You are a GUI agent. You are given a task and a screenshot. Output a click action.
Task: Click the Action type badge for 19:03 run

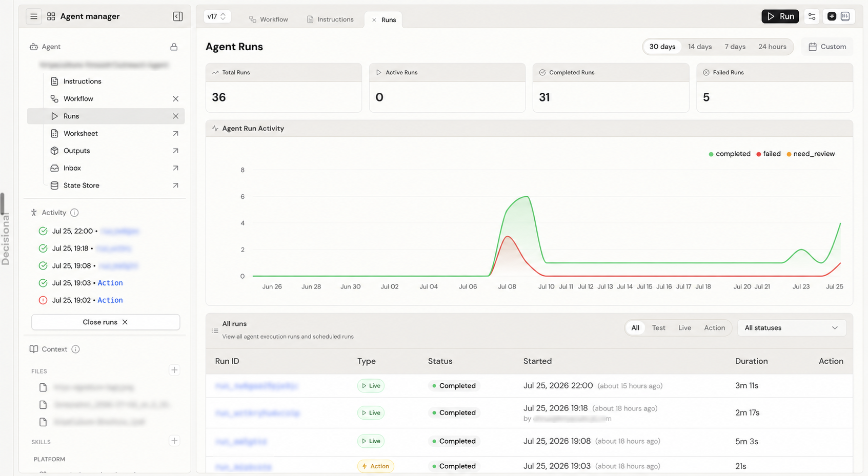coord(375,466)
